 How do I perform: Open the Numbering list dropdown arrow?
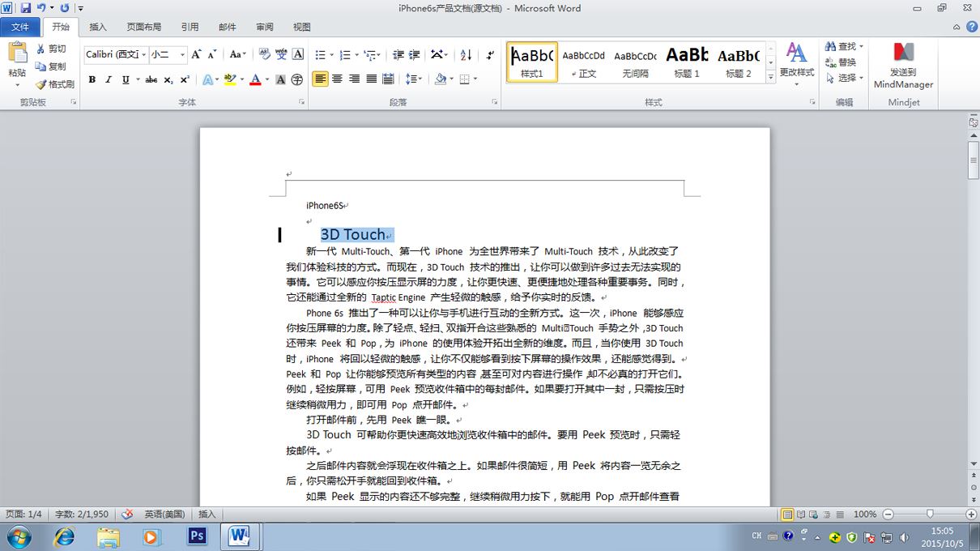[356, 54]
